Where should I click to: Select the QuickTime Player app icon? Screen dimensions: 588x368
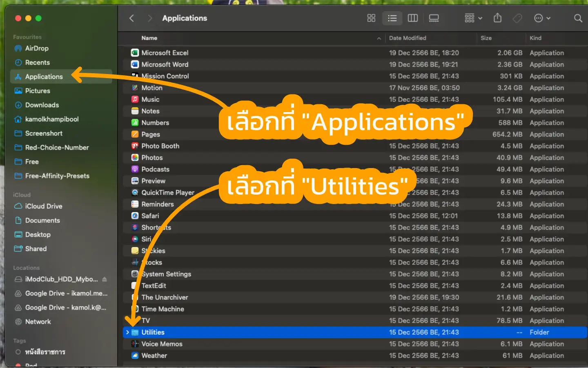point(135,193)
